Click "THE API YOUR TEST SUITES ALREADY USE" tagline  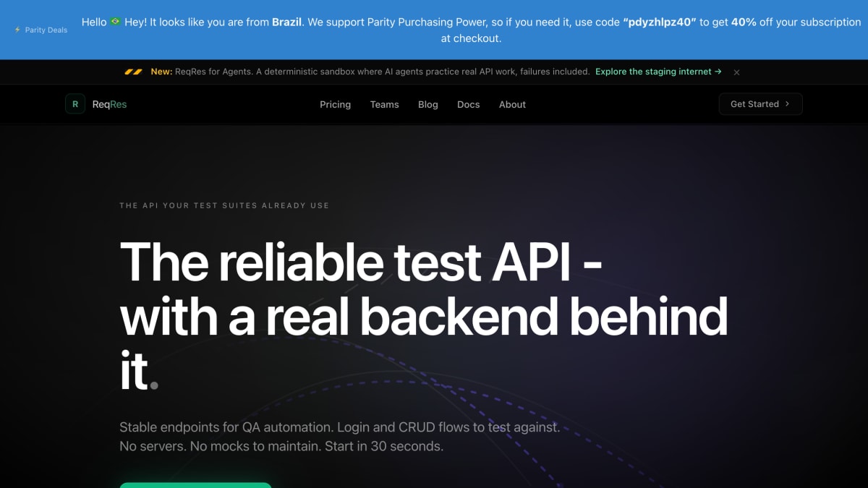(x=224, y=205)
